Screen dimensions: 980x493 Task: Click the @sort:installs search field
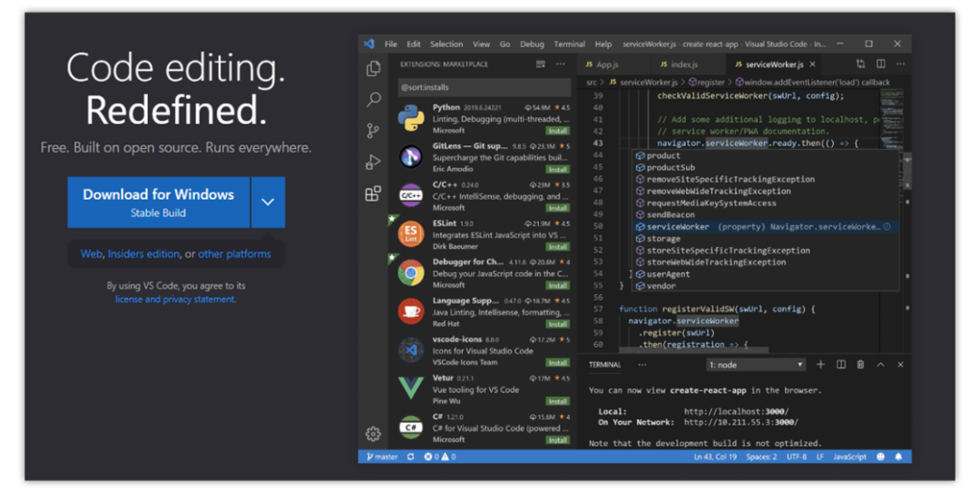coord(485,87)
